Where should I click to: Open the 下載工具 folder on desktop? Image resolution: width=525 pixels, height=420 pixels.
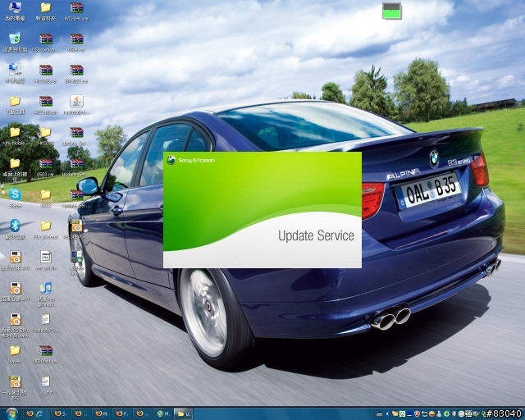pyautogui.click(x=15, y=105)
